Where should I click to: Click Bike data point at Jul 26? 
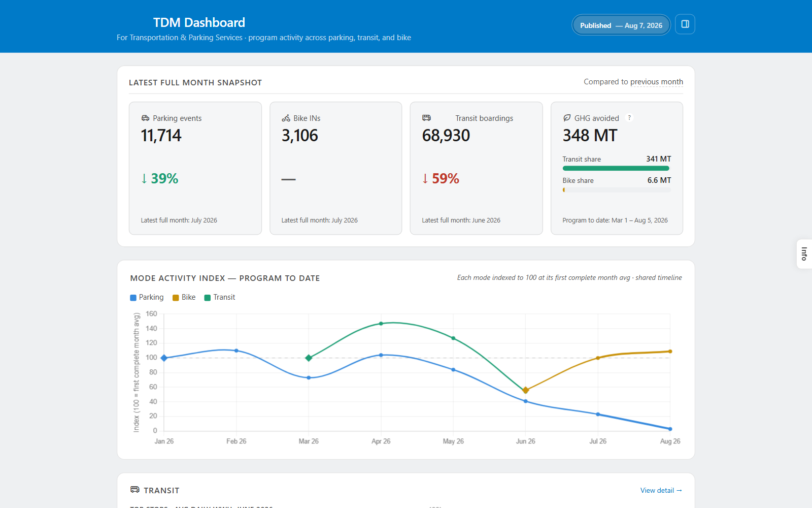click(x=598, y=358)
